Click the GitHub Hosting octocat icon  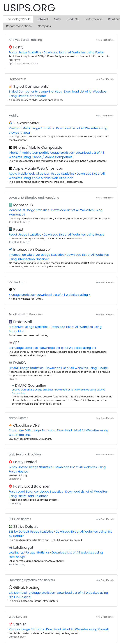click(x=10, y=587)
